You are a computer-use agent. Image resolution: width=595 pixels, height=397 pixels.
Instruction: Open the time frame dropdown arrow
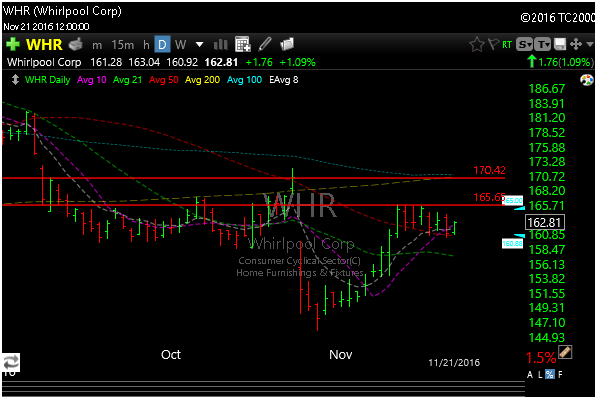point(199,45)
